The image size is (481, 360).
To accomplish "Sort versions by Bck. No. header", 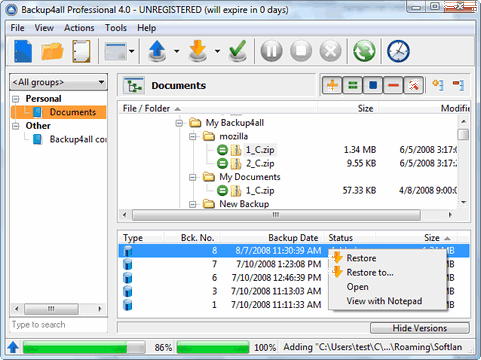I will [191, 238].
